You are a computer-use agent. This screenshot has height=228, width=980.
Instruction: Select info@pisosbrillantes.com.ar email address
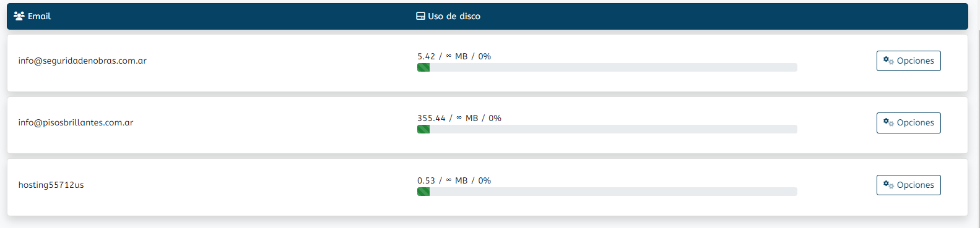point(76,122)
